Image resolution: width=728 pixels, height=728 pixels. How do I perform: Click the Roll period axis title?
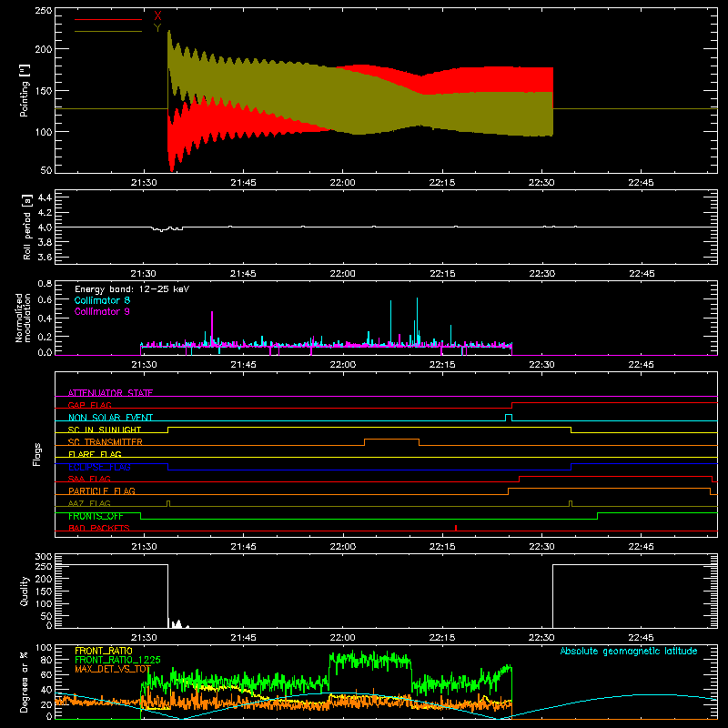(x=26, y=227)
